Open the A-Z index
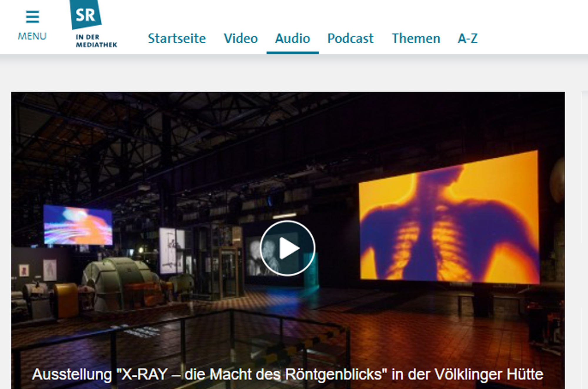The height and width of the screenshot is (389, 588). tap(467, 39)
